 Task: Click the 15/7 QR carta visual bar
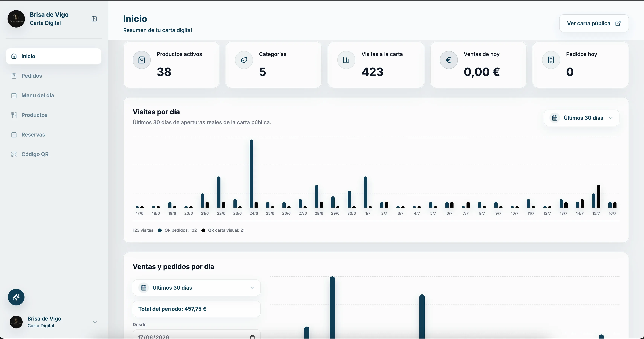click(x=599, y=196)
